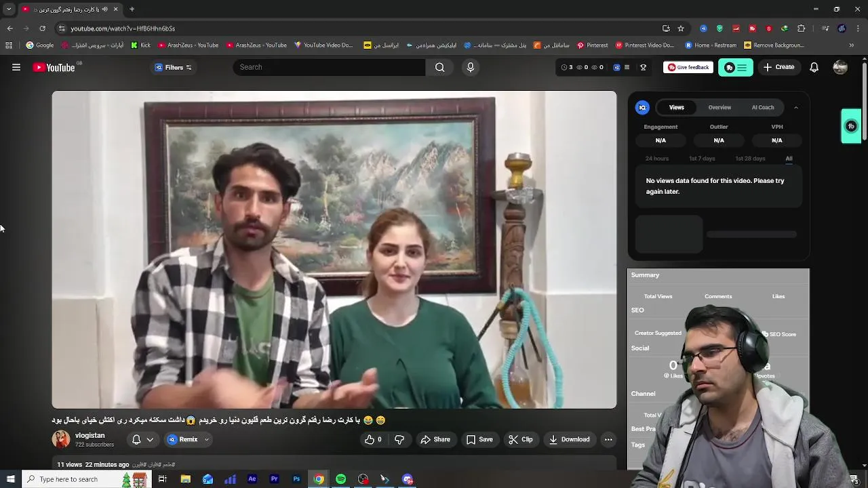Image resolution: width=868 pixels, height=488 pixels.
Task: Toggle channel notification bell
Action: tap(136, 439)
